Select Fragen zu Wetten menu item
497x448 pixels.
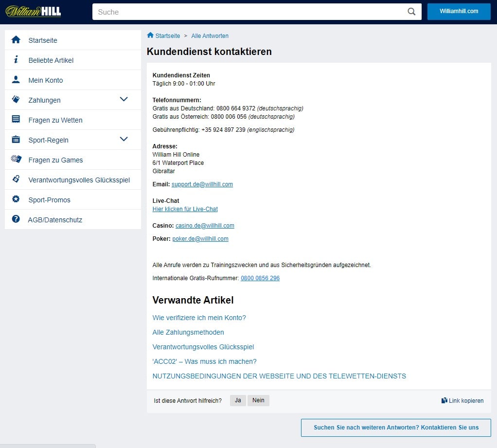(73, 120)
